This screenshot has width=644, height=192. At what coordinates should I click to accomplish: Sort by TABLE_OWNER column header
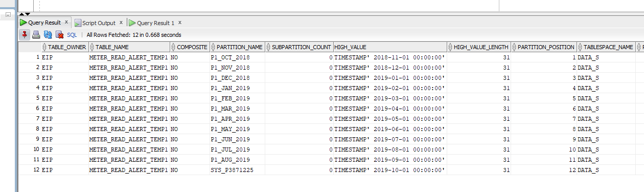point(65,47)
